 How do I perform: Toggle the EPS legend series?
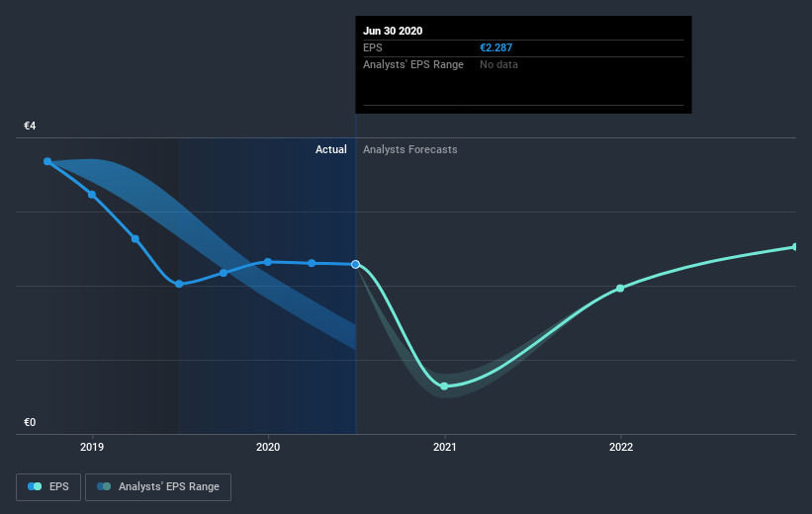48,487
